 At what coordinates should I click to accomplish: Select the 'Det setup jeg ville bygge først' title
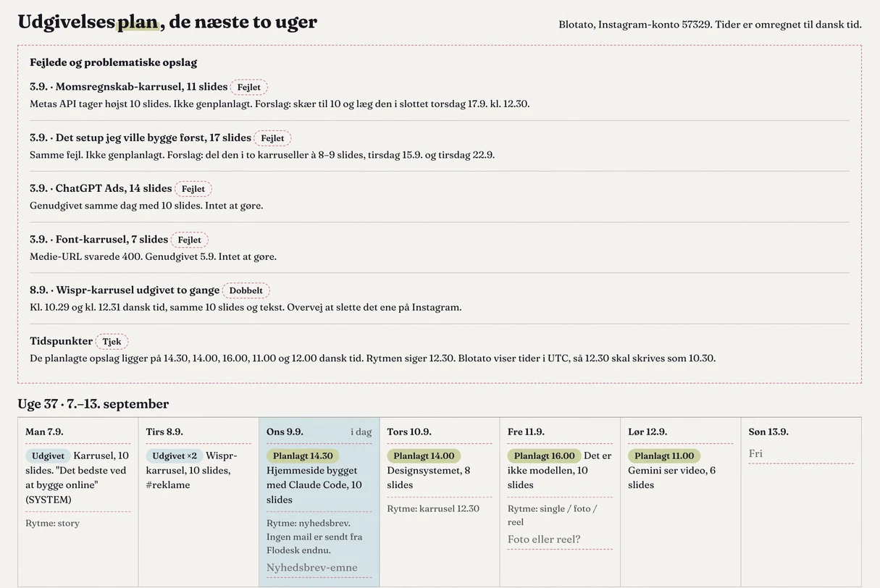pos(141,138)
